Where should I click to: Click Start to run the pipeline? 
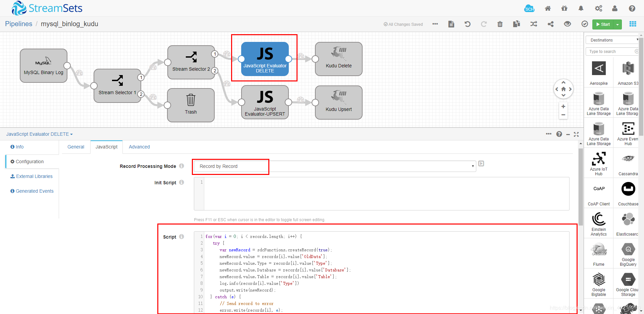click(x=603, y=24)
